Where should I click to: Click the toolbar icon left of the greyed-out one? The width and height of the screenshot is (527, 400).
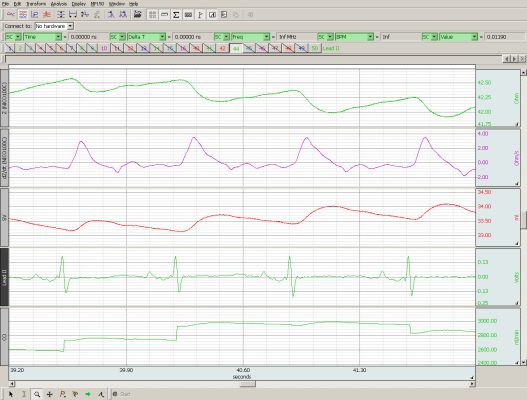(x=85, y=14)
